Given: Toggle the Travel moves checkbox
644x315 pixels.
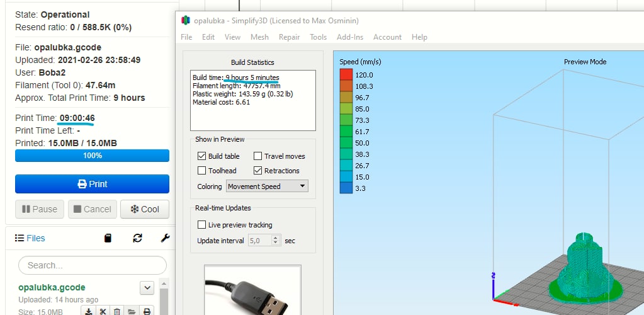Looking at the screenshot, I should pyautogui.click(x=257, y=156).
